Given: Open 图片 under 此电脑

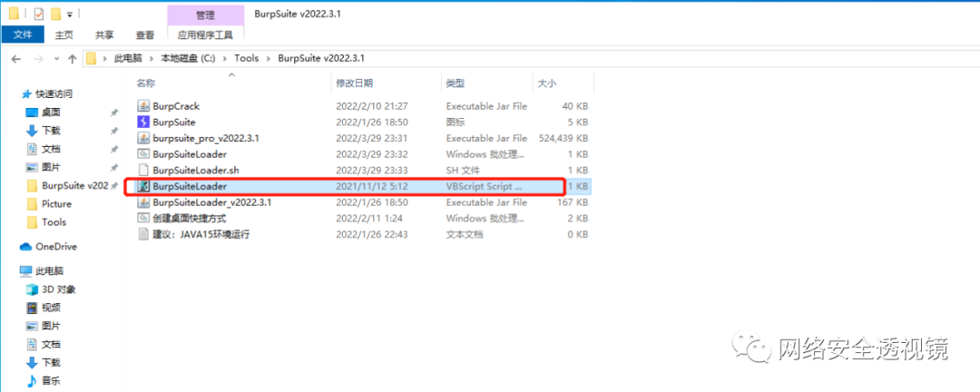Looking at the screenshot, I should tap(51, 326).
